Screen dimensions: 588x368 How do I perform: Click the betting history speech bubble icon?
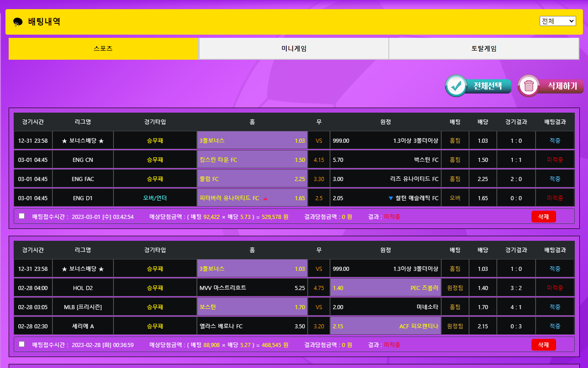18,22
